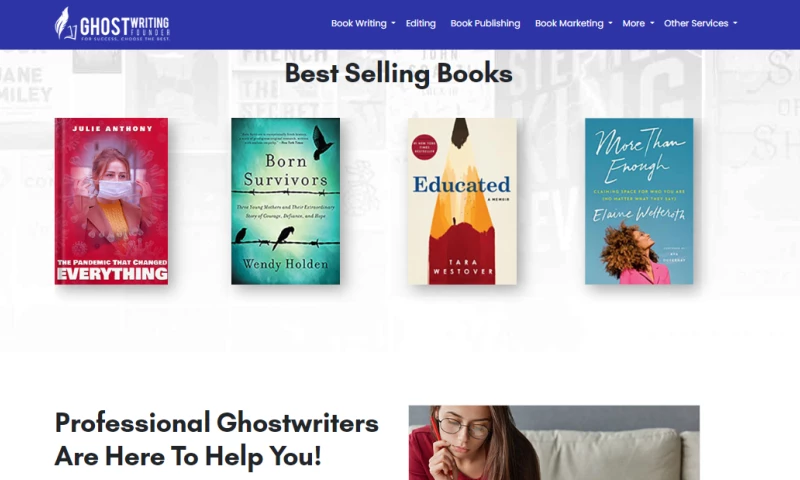Screen dimensions: 800x480
Task: Open the More menu
Action: [x=633, y=23]
